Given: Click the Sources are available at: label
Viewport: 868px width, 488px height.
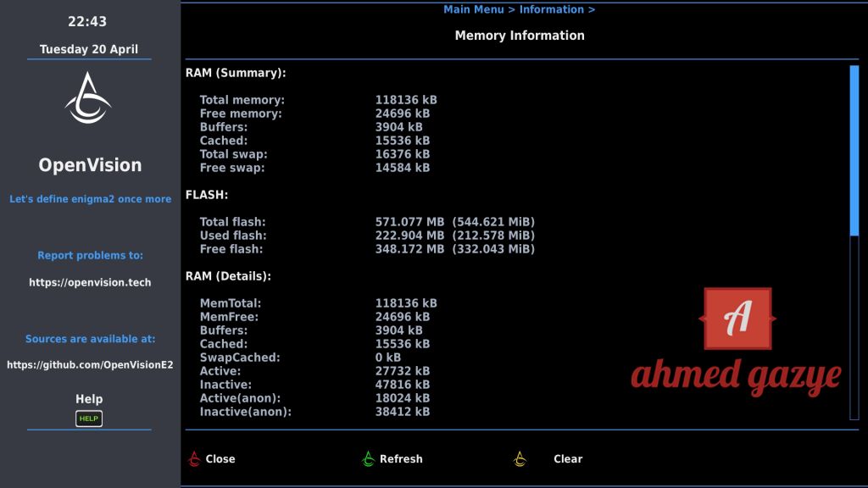Looking at the screenshot, I should (x=90, y=339).
